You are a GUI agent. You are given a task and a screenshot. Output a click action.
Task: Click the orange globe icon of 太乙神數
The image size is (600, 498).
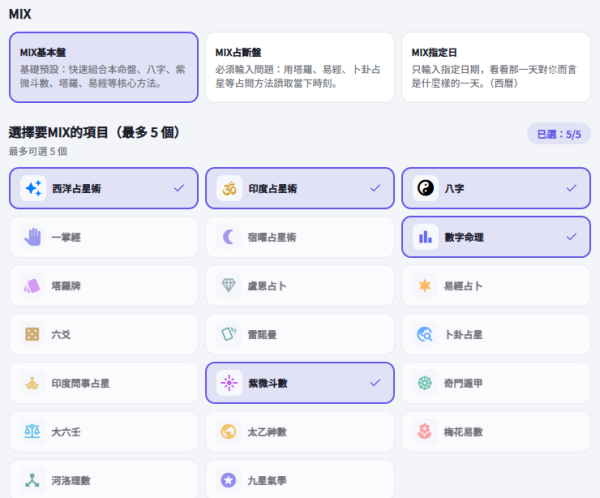tap(229, 431)
